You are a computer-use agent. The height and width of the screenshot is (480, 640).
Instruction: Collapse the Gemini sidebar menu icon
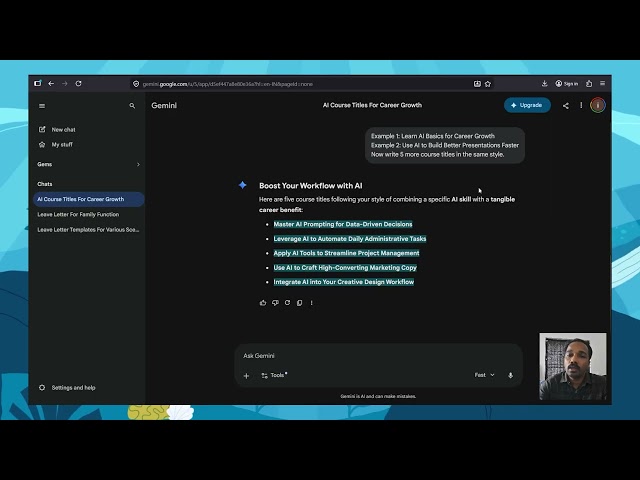[x=42, y=106]
